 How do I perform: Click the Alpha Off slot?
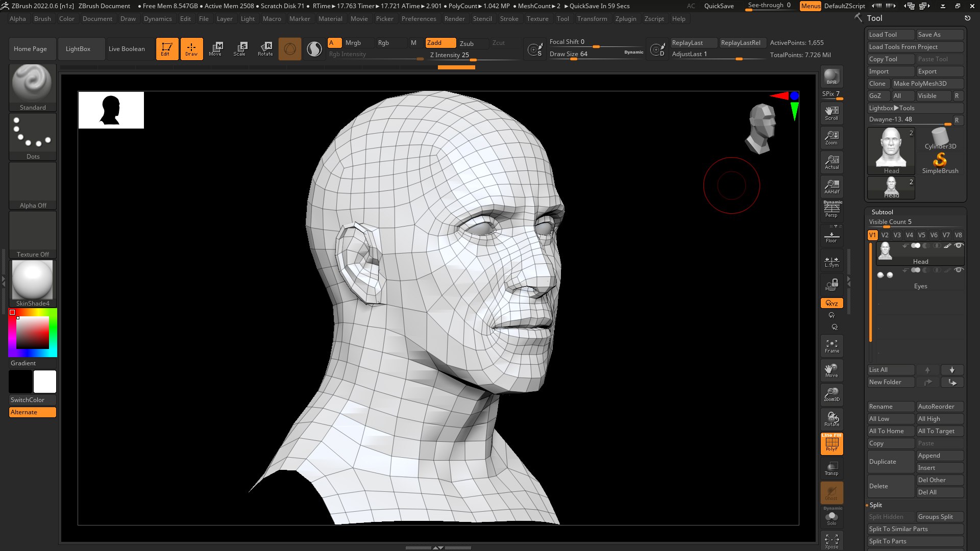coord(33,185)
